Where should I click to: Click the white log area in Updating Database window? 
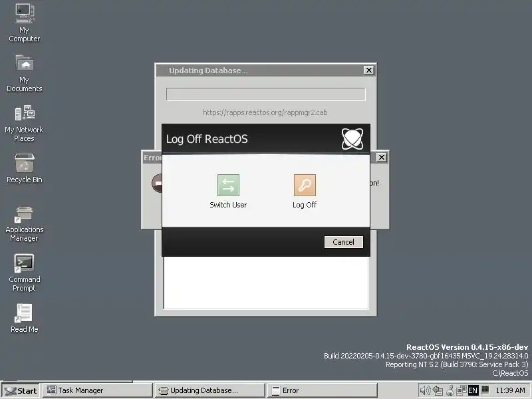pyautogui.click(x=265, y=283)
